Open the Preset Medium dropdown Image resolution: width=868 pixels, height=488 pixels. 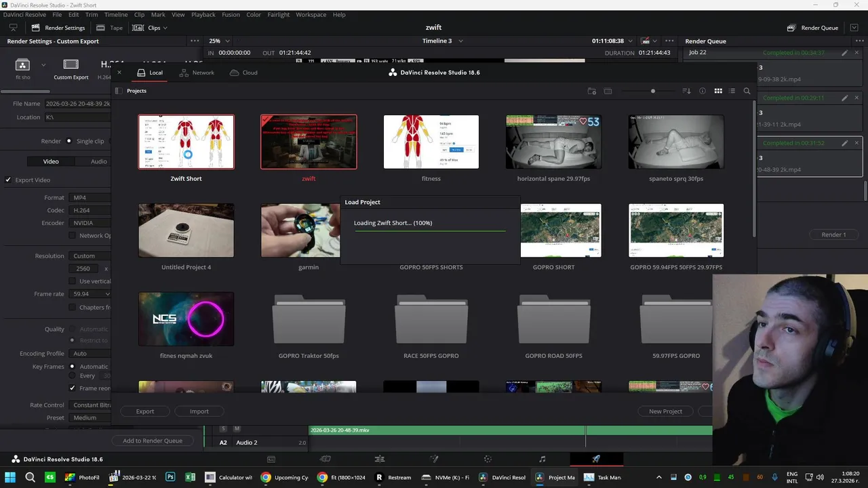90,418
